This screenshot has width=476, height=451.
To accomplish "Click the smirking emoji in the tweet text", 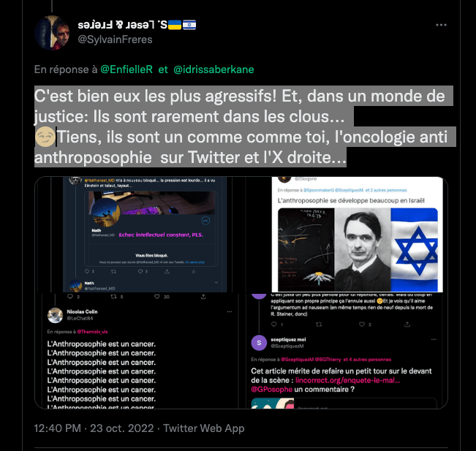I will point(45,137).
